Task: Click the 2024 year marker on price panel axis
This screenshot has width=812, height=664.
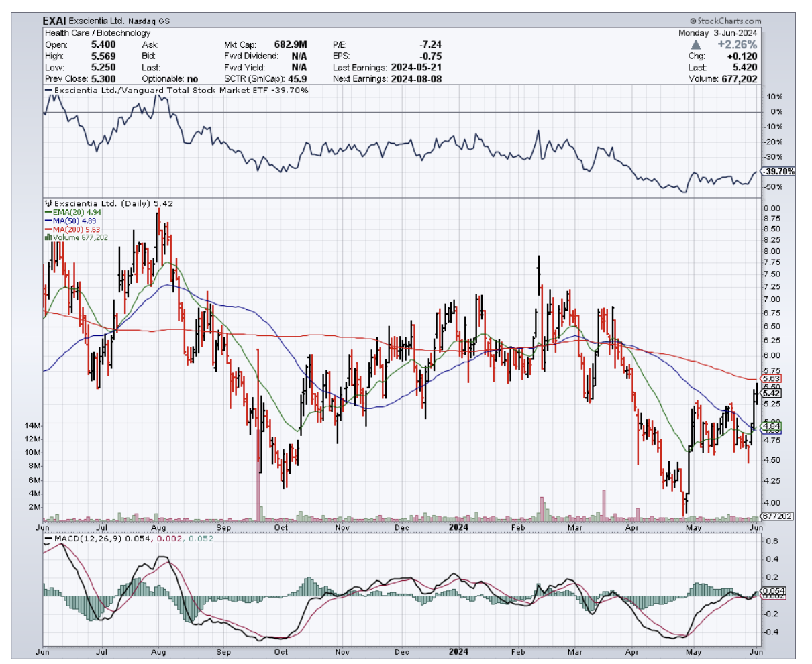Action: pos(458,527)
